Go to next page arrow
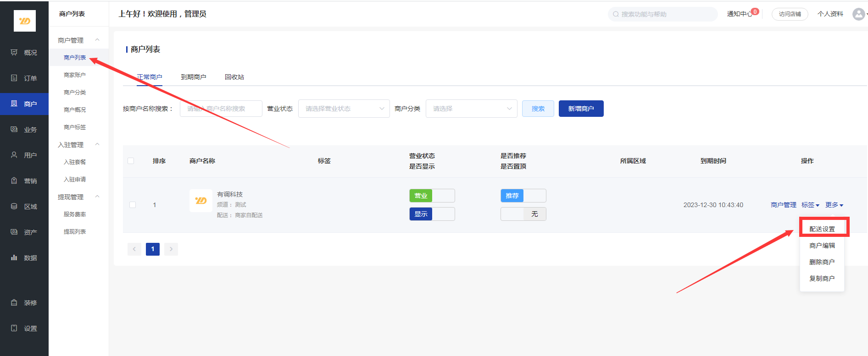The image size is (868, 356). [171, 249]
